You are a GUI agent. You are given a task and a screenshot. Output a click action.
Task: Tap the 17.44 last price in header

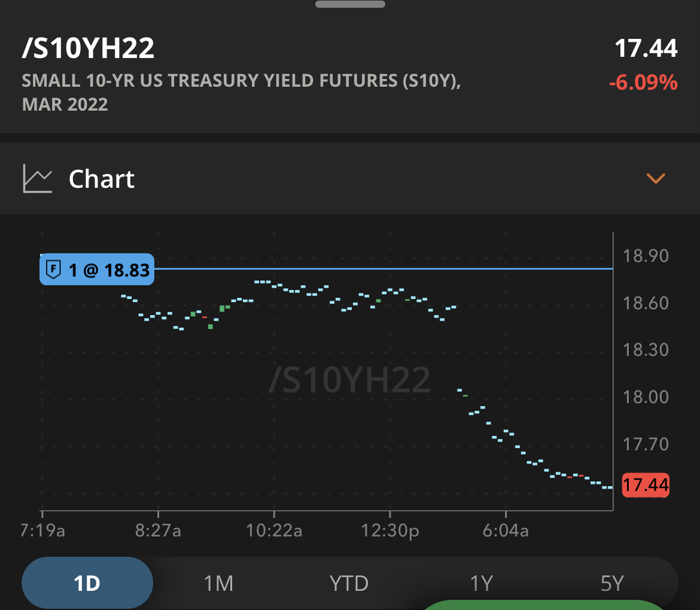pyautogui.click(x=646, y=48)
